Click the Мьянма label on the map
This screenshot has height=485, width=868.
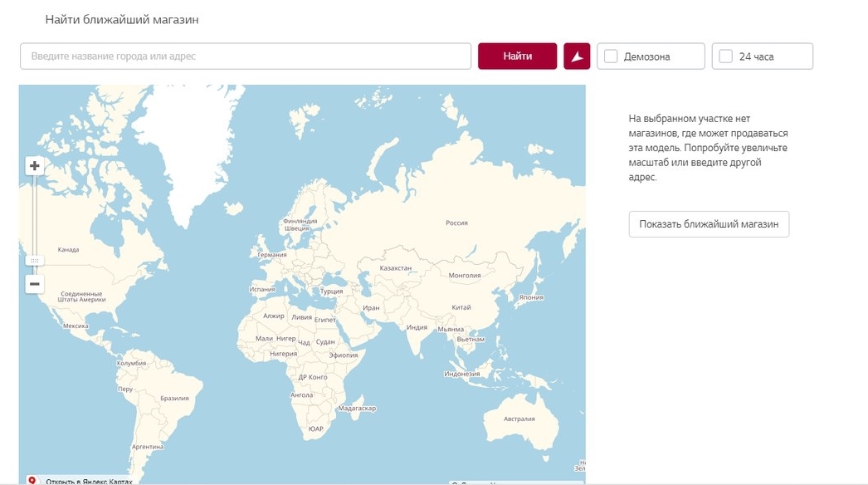tap(451, 329)
